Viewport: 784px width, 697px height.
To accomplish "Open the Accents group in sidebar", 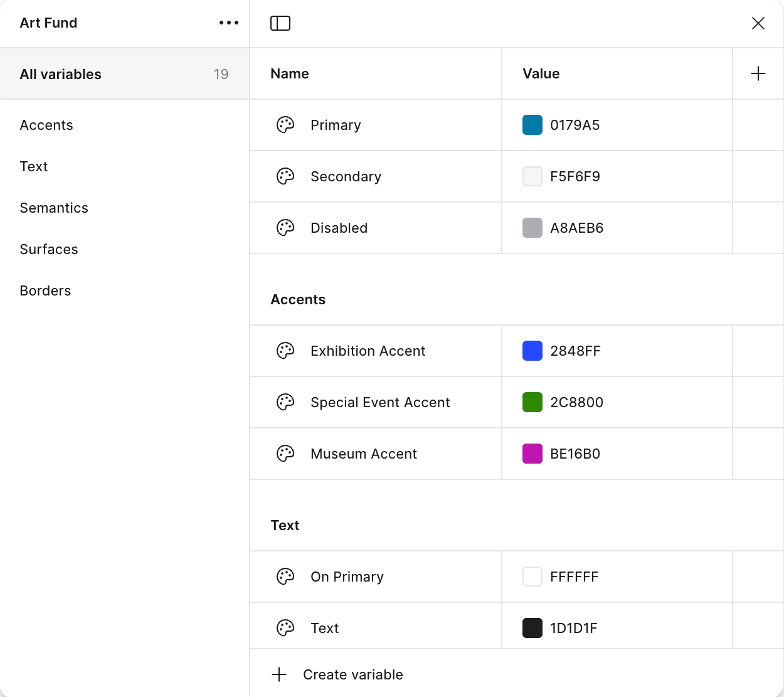I will (x=46, y=125).
